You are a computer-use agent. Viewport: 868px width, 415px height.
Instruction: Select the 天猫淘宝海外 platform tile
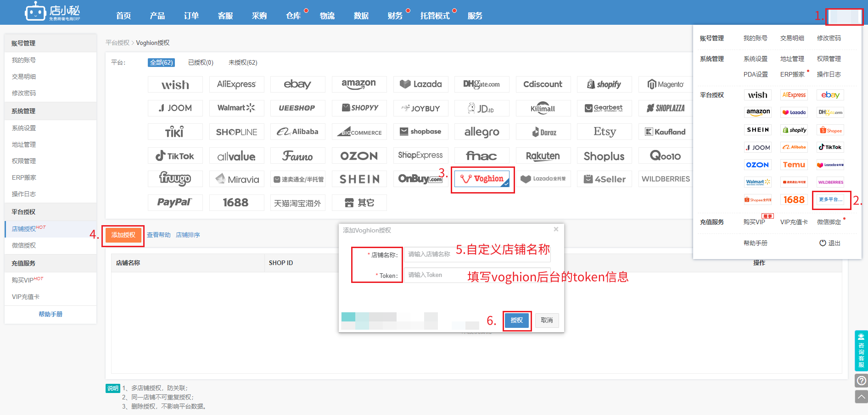298,203
